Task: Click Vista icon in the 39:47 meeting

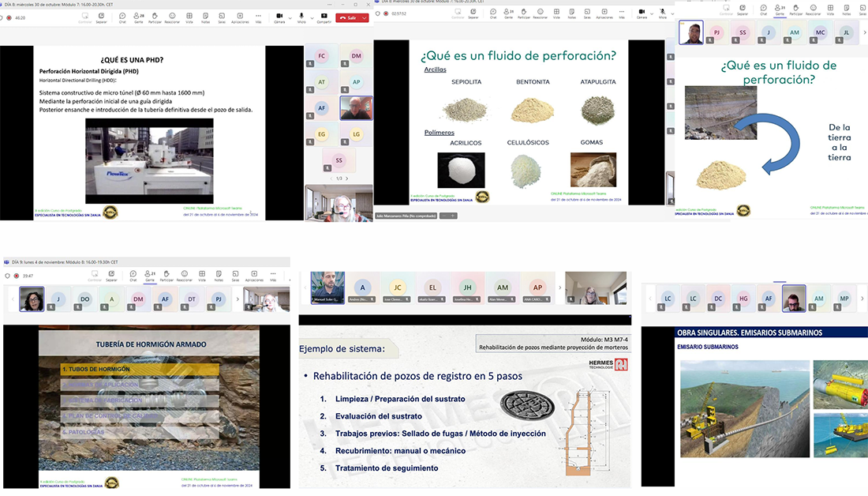Action: coord(202,275)
